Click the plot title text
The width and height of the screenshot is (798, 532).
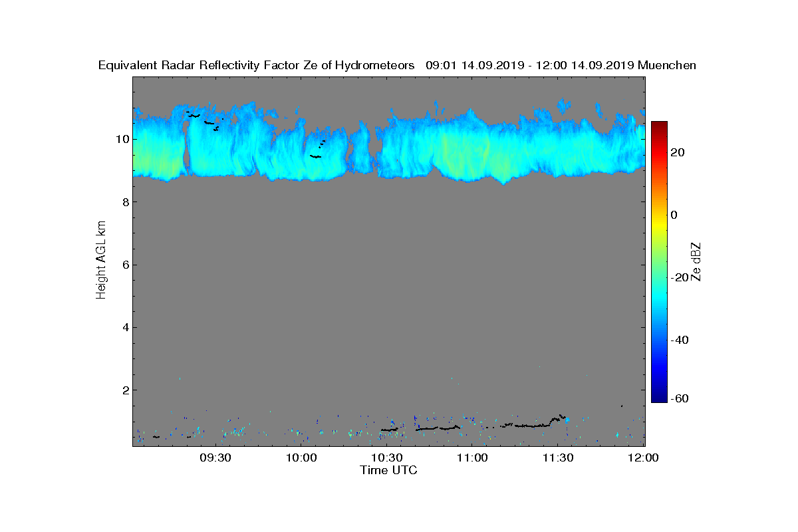click(397, 65)
